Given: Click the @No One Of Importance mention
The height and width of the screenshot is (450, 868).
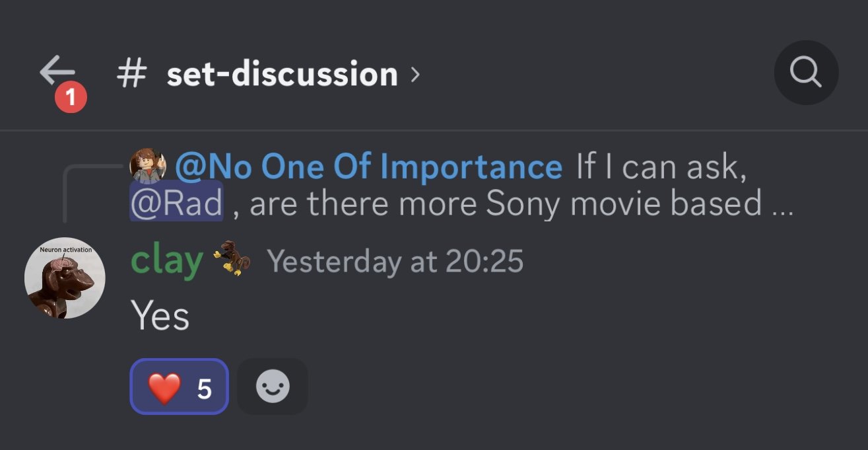Looking at the screenshot, I should pyautogui.click(x=368, y=167).
